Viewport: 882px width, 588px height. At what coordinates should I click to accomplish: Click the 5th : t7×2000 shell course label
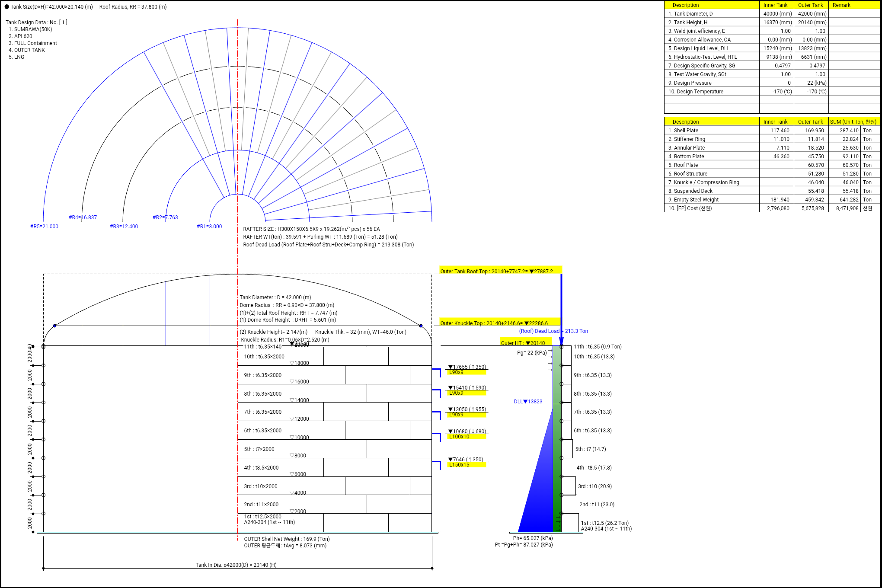(x=259, y=449)
